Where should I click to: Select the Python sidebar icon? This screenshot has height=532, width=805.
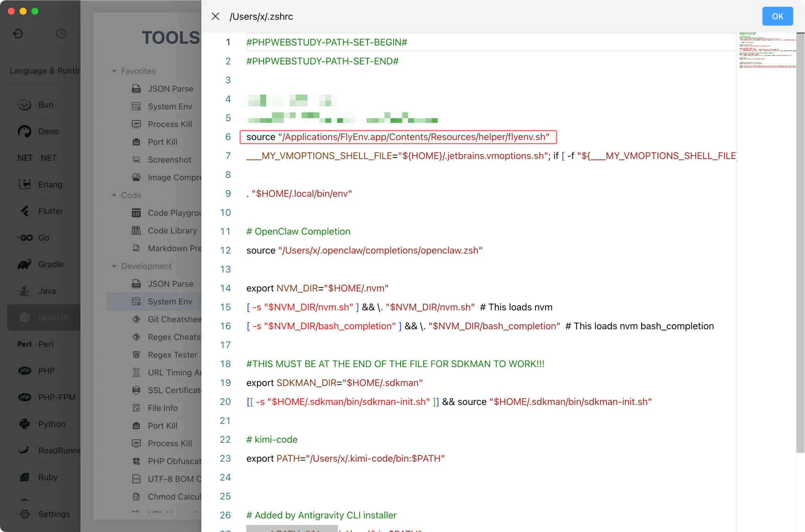pyautogui.click(x=24, y=424)
